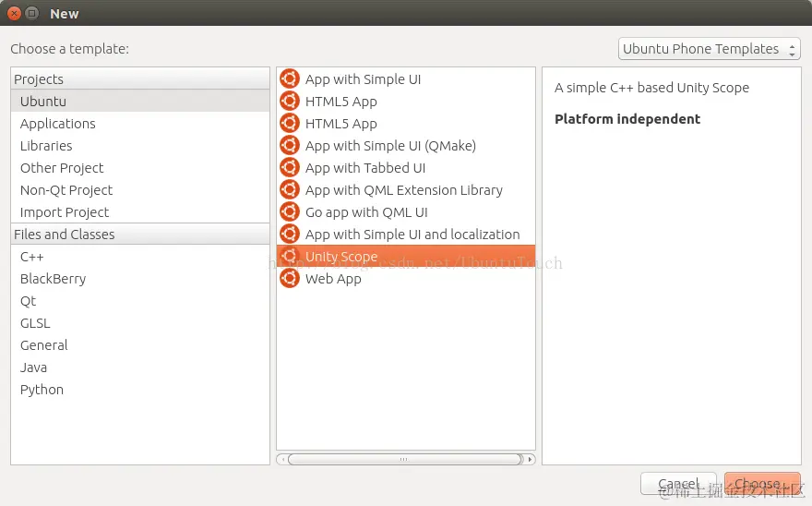Click the Ubuntu icon beside Unity Scope
Screen dimensions: 812x506
(290, 256)
